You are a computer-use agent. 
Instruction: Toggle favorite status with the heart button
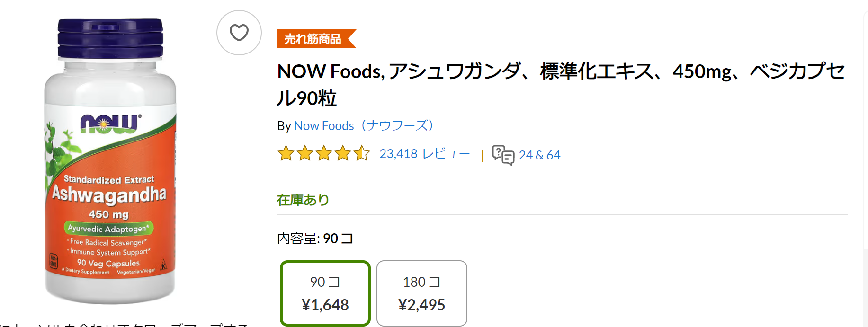(239, 33)
